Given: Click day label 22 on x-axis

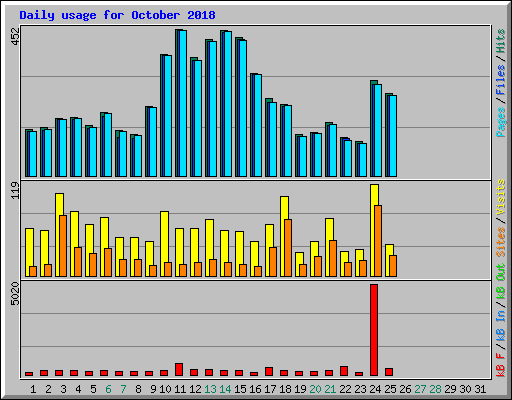Looking at the screenshot, I should point(345,389).
